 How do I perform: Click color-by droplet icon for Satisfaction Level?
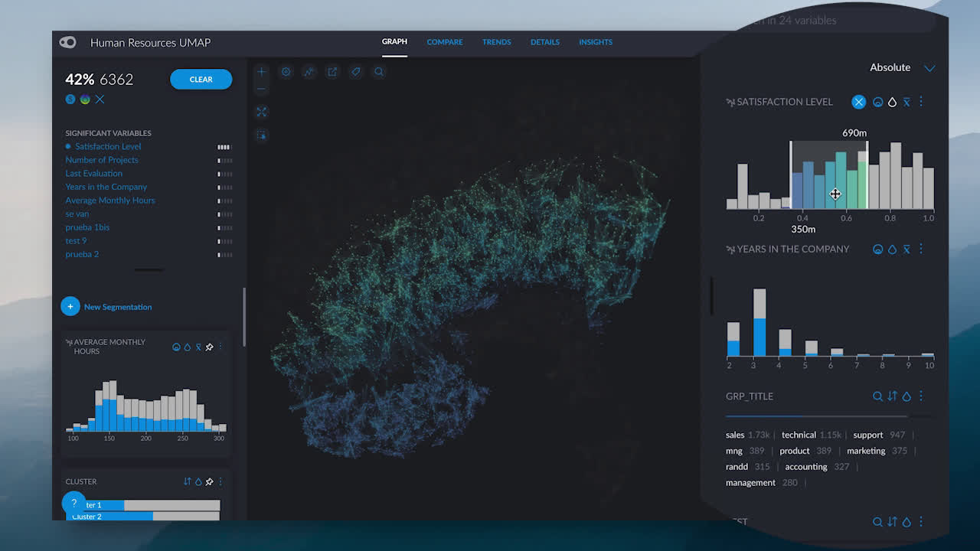coord(892,102)
